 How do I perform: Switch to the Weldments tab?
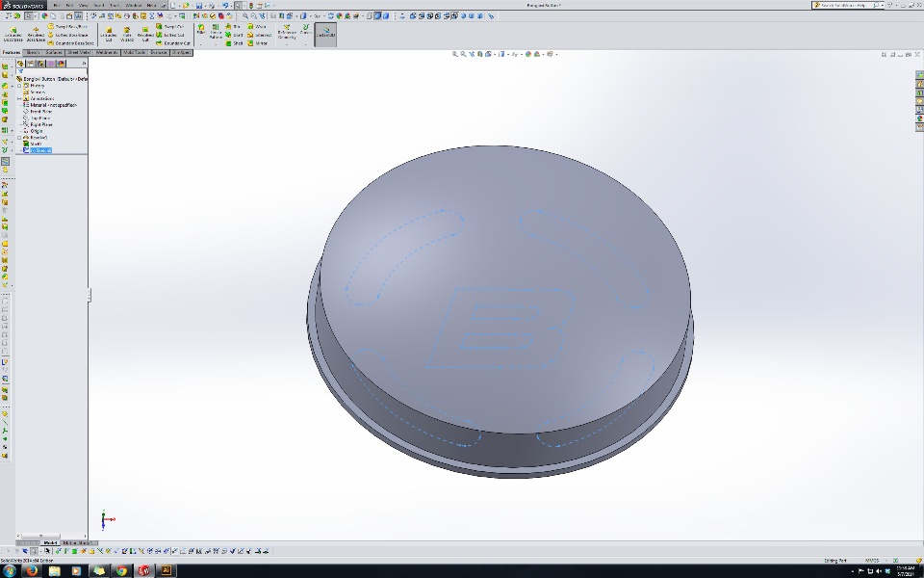tap(107, 52)
